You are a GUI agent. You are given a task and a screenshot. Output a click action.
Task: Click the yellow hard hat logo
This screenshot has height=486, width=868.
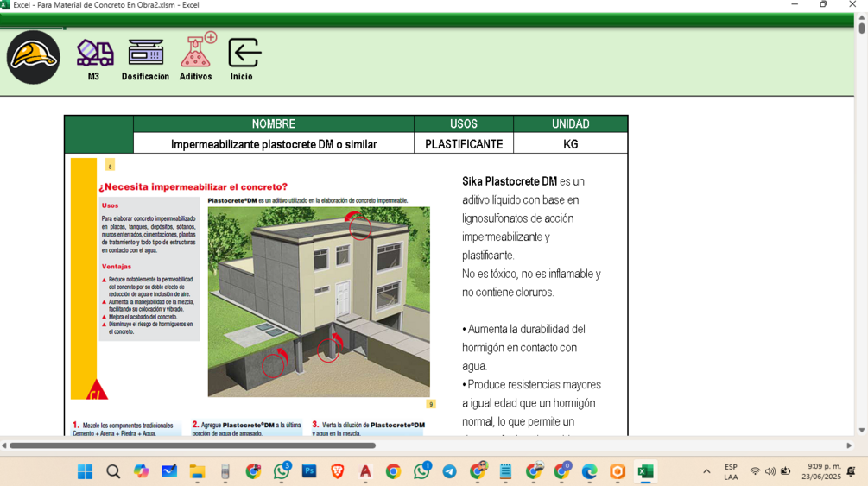33,57
